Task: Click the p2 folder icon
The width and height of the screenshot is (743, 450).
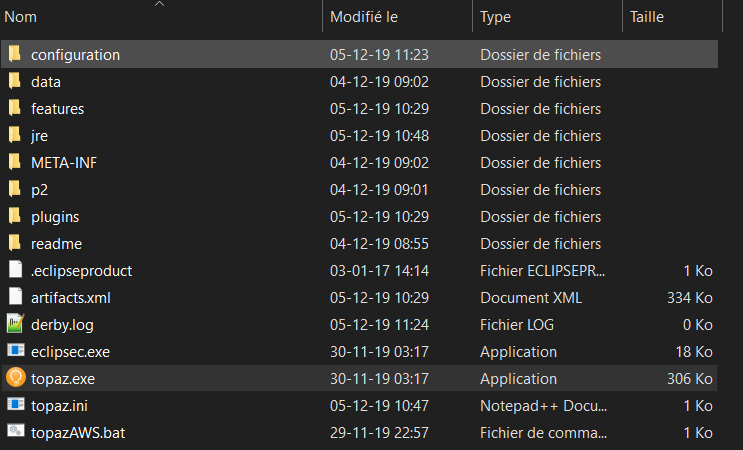Action: click(15, 189)
